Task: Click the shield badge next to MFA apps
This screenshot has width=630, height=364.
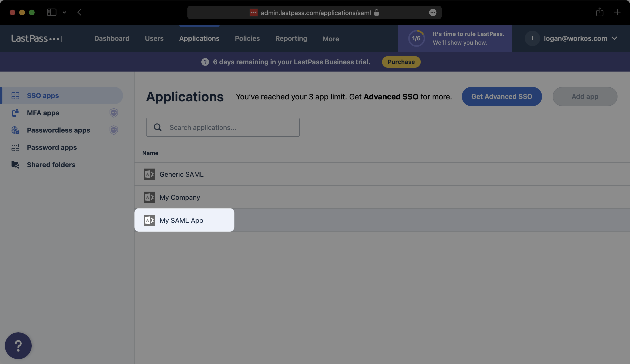Action: pyautogui.click(x=114, y=113)
